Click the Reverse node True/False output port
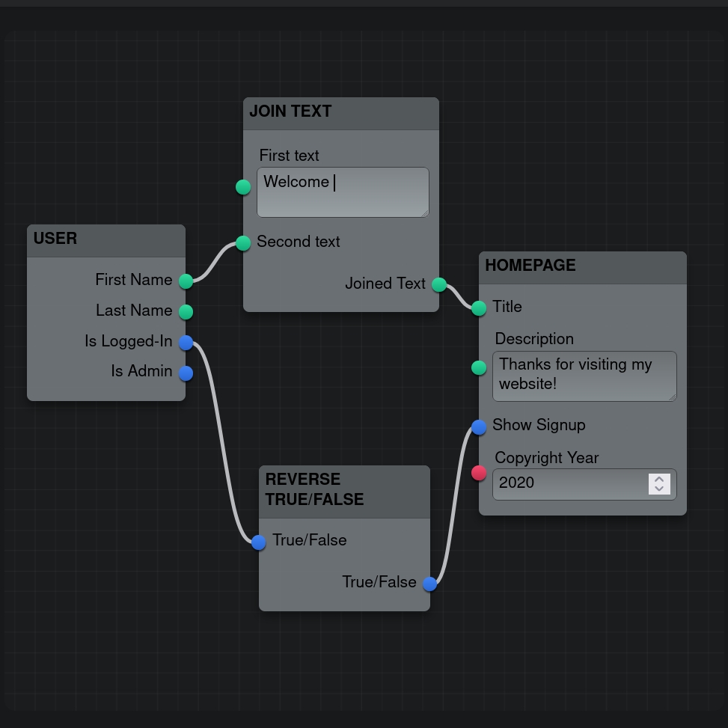 (x=430, y=584)
